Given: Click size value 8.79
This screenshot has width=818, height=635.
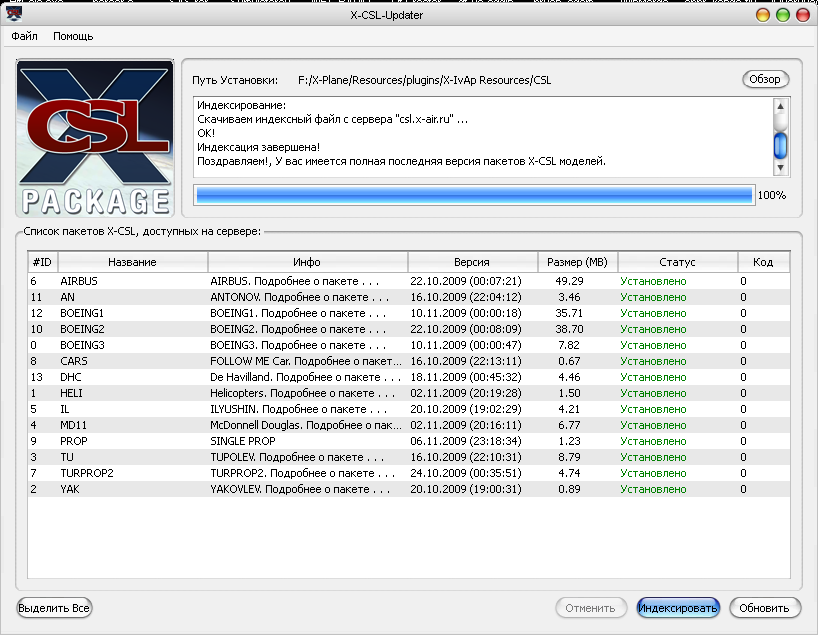Looking at the screenshot, I should pyautogui.click(x=569, y=457).
